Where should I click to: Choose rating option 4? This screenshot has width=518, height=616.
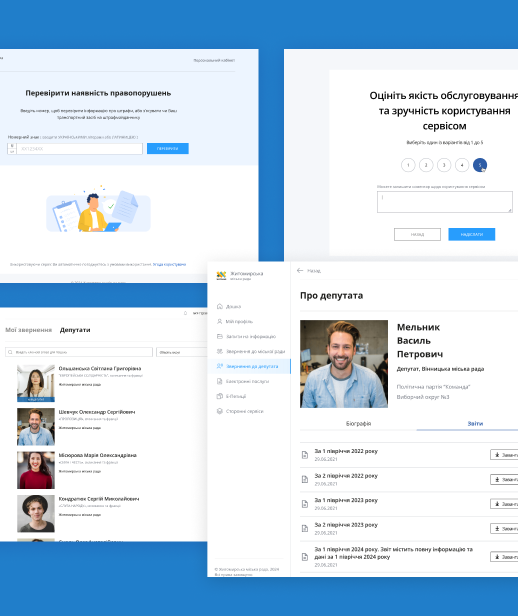point(462,165)
